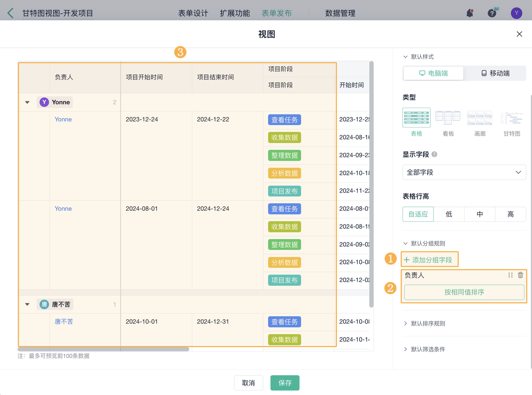Image resolution: width=532 pixels, height=395 pixels.
Task: Switch to 移动端 style
Action: coord(495,73)
